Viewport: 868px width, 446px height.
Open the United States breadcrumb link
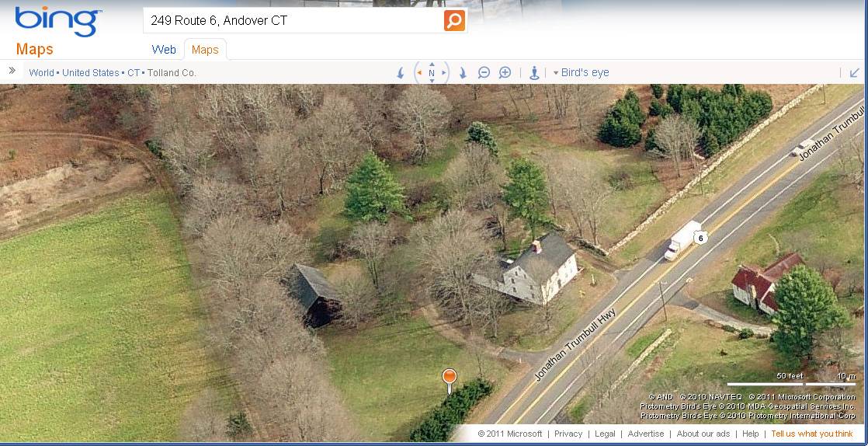(x=90, y=72)
